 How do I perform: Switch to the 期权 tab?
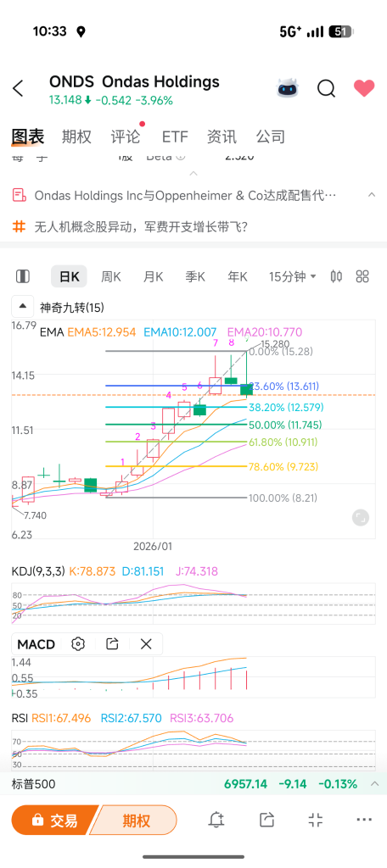point(76,136)
